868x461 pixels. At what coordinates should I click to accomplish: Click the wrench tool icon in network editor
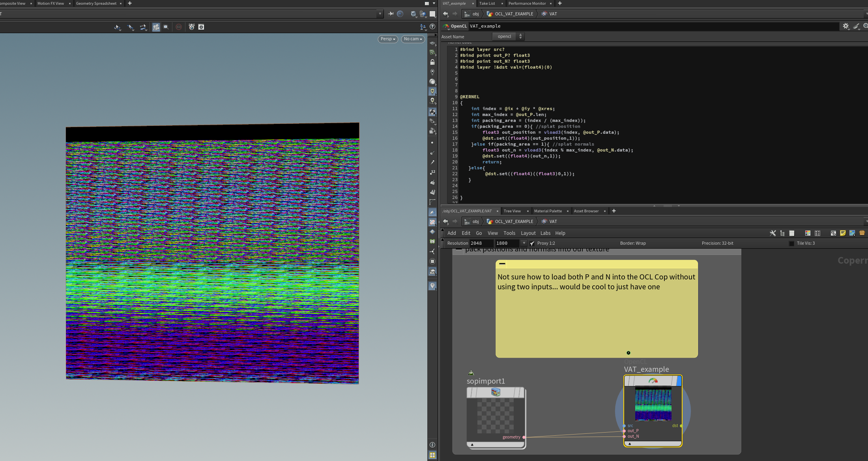773,233
